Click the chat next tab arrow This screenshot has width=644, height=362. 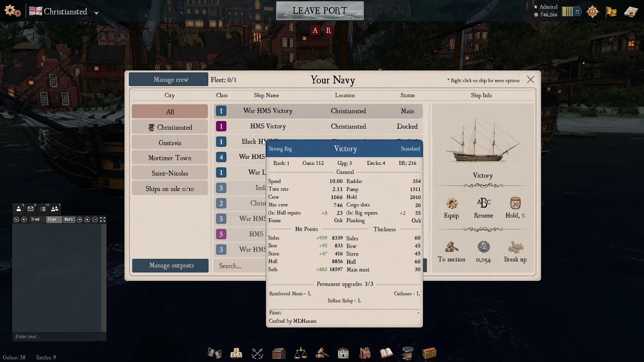pos(79,220)
